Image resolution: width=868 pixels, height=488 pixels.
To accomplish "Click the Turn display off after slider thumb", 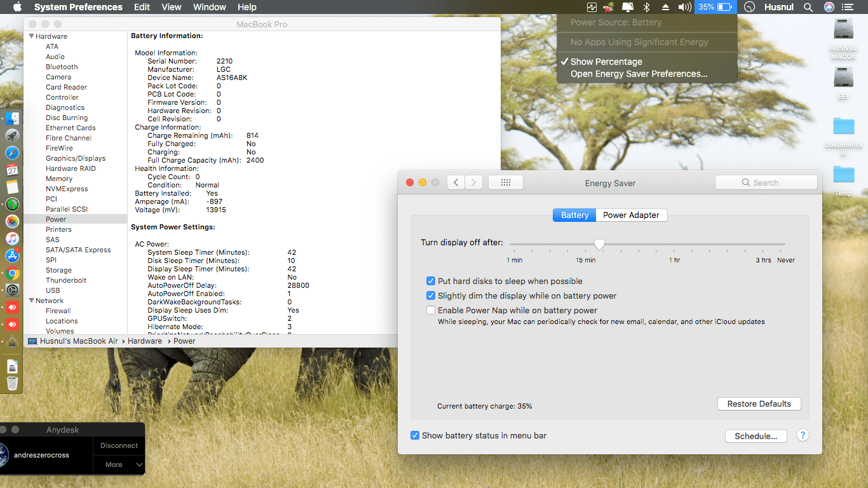I will coord(599,245).
